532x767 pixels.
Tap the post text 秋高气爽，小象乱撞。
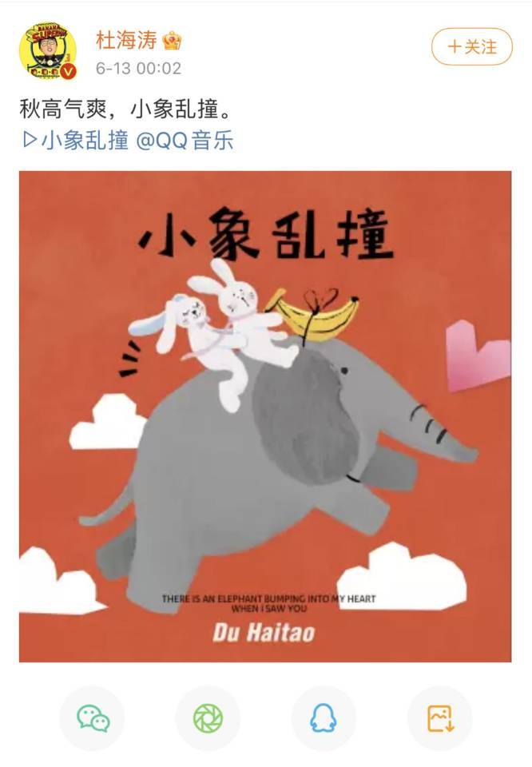coord(125,108)
